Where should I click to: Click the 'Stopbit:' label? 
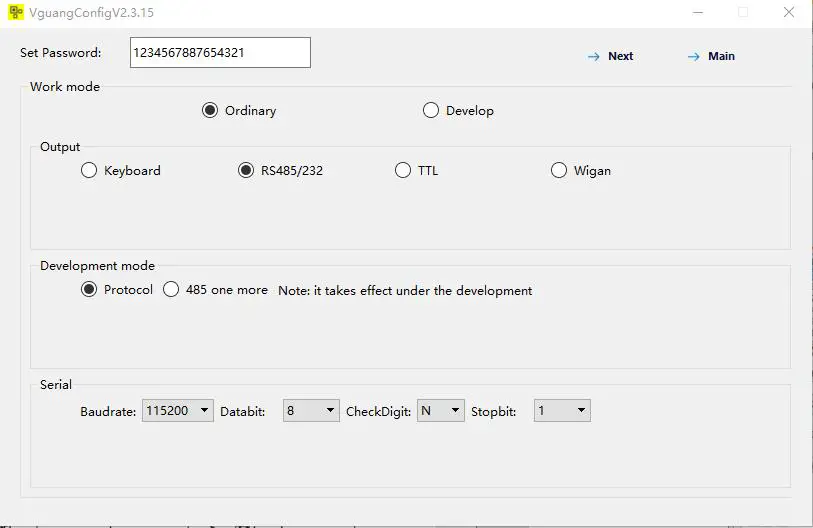(x=494, y=412)
